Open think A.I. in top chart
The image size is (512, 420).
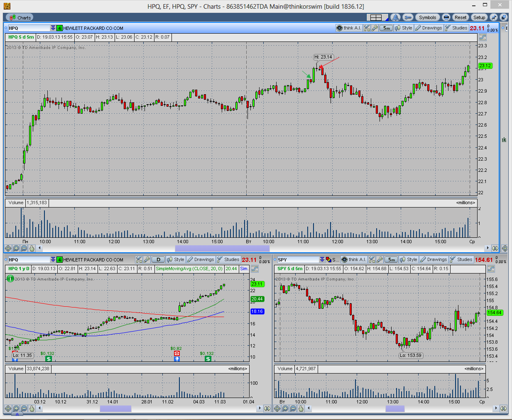click(x=349, y=28)
